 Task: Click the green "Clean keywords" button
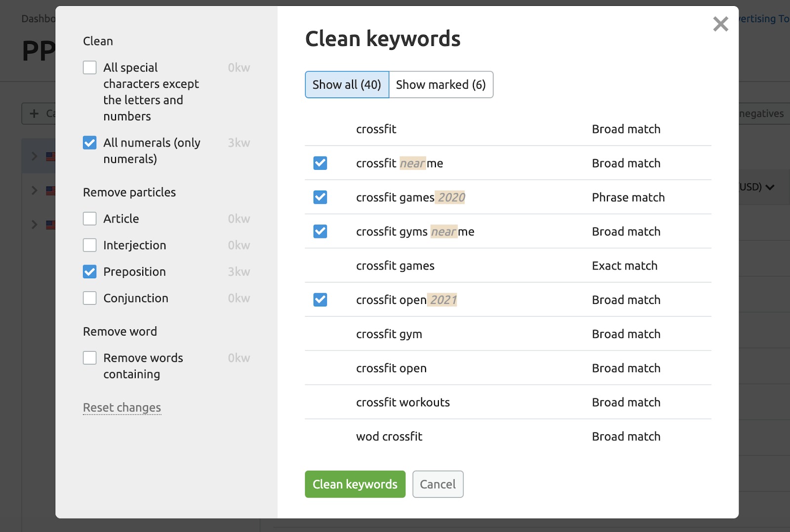click(x=355, y=484)
